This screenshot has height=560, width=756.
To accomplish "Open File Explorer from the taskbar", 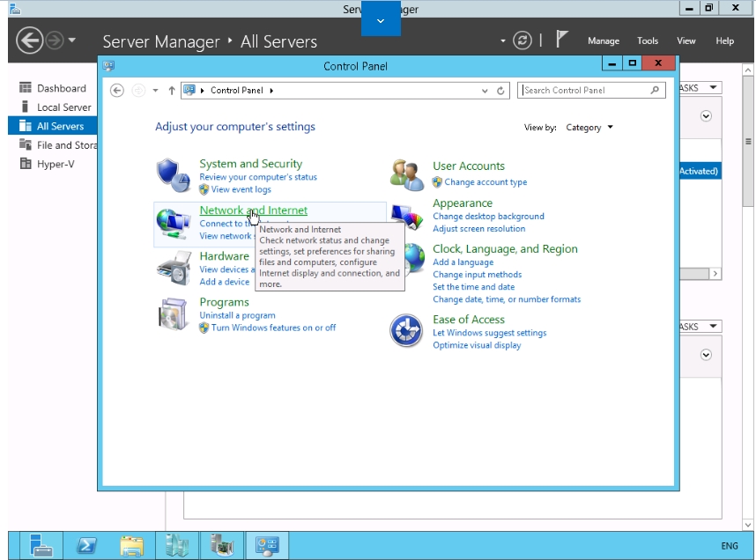I will (x=132, y=546).
